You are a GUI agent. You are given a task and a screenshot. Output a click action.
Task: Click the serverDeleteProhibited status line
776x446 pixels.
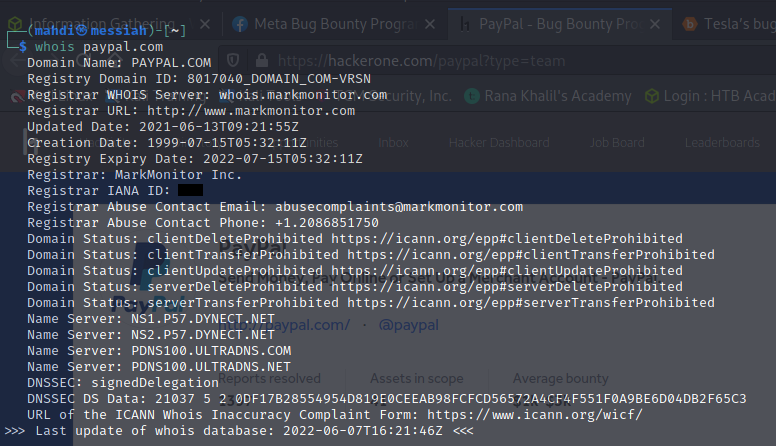point(355,287)
